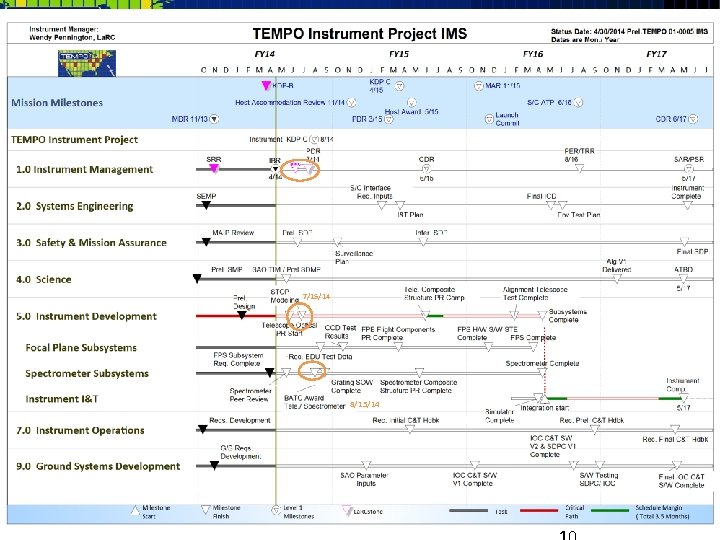Image resolution: width=720 pixels, height=540 pixels.
Task: Select the red Critical Path legend line
Action: point(539,510)
